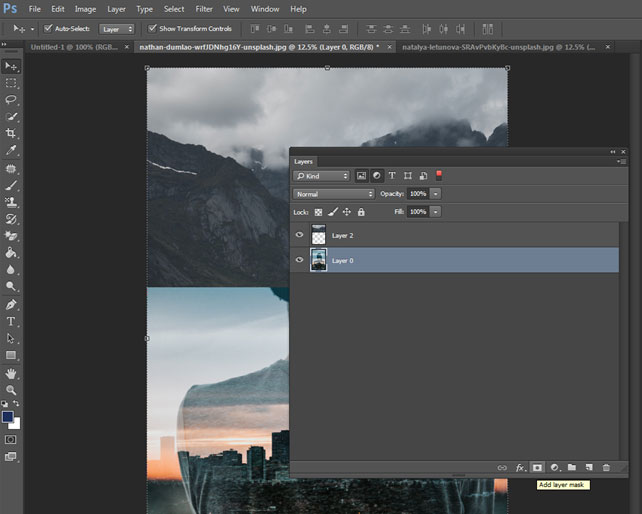
Task: Lock image pixels
Action: (333, 212)
